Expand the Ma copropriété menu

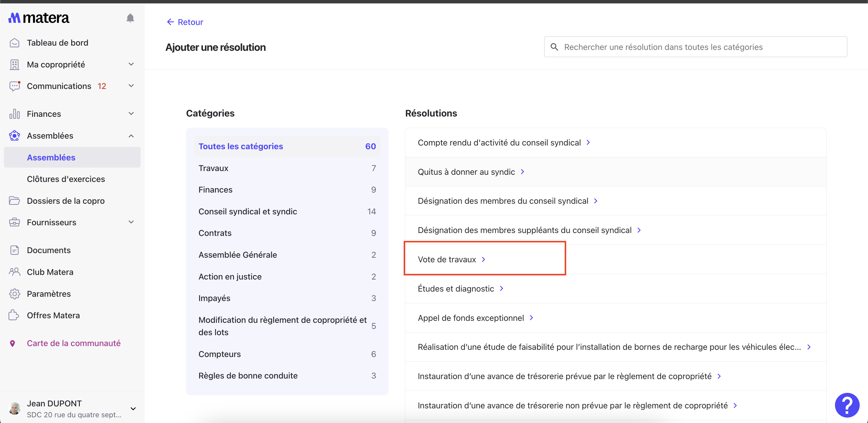pyautogui.click(x=131, y=64)
